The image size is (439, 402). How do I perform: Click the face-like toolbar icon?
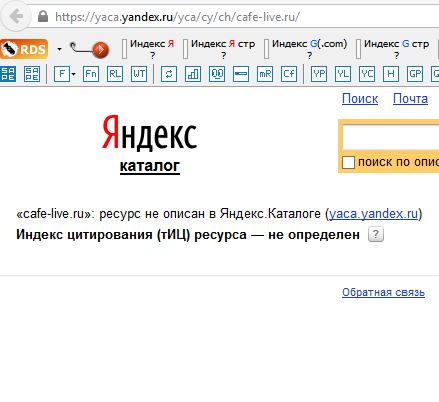217,74
